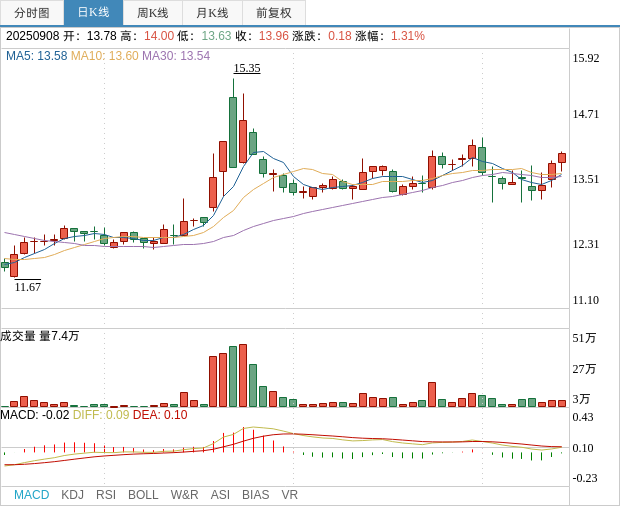Viewport: 620px width, 506px height.
Task: Open the 周K线 tab
Action: (x=153, y=13)
